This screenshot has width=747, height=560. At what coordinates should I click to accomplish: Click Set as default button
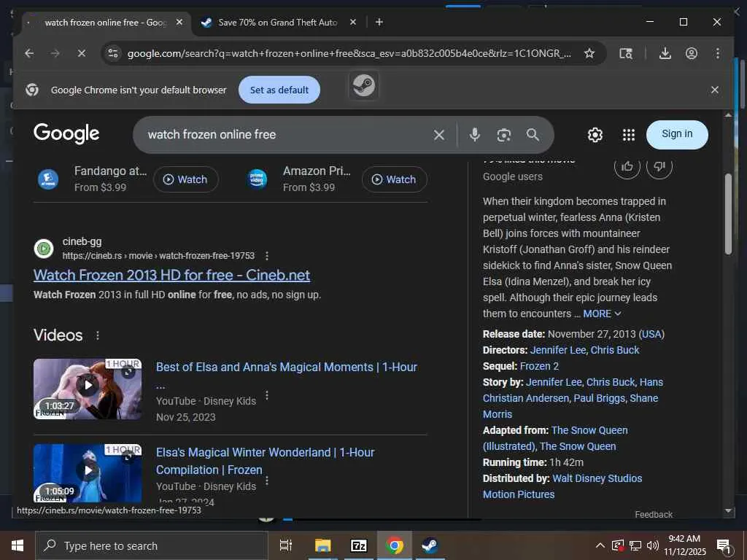click(x=279, y=90)
